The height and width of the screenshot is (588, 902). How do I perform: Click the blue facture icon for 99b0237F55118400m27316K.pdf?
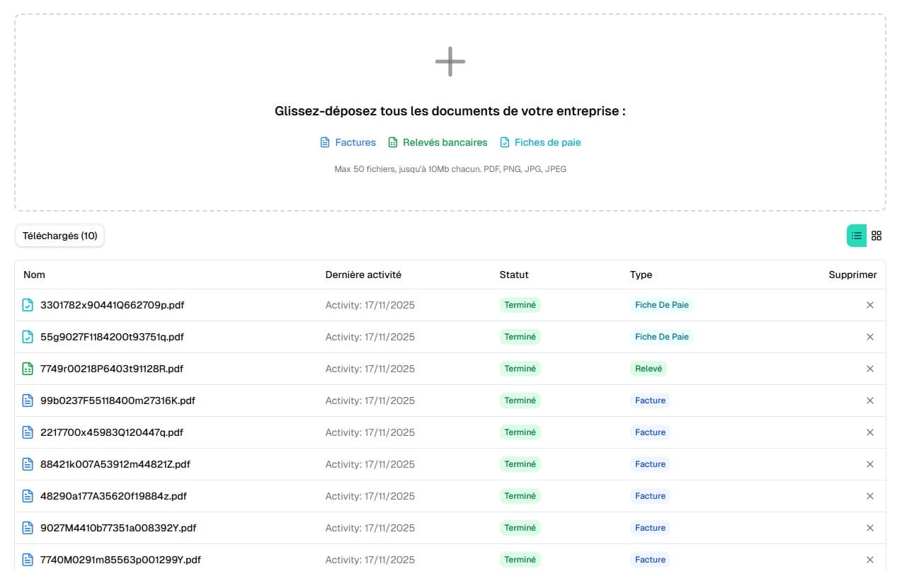[x=27, y=400]
